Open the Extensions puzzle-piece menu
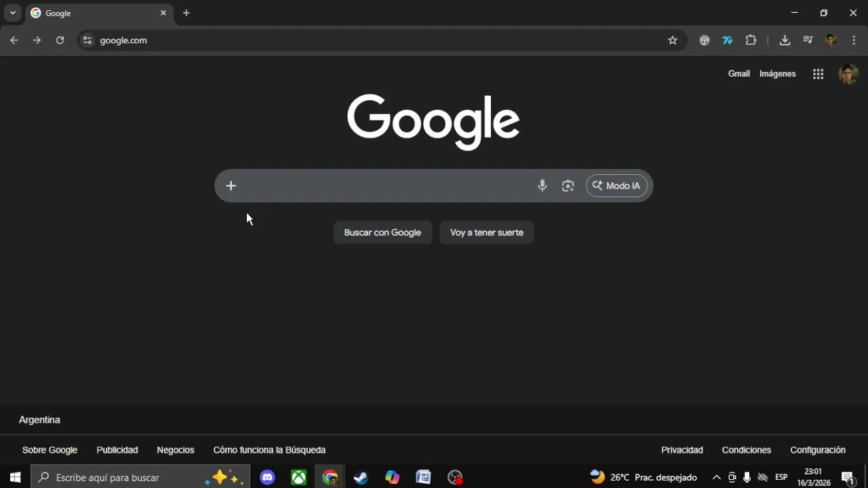This screenshot has height=488, width=868. pos(751,41)
